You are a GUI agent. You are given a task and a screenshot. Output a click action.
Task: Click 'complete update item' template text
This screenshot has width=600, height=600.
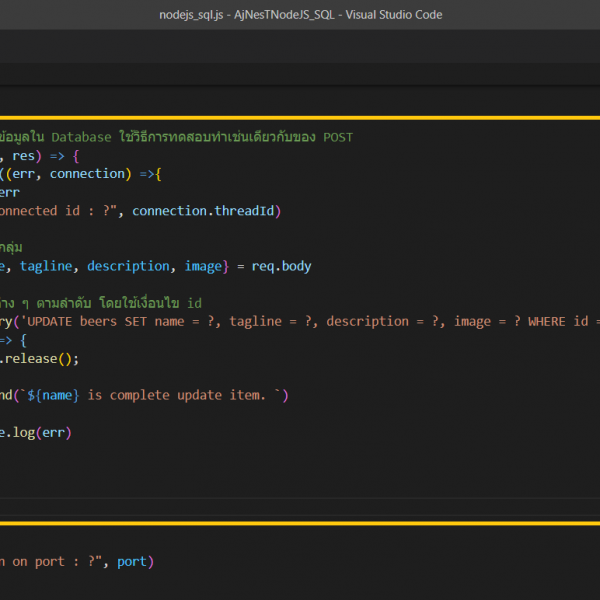185,395
